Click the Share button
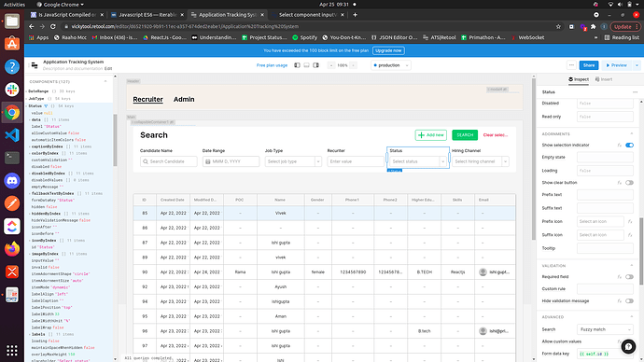This screenshot has height=362, width=644. 589,65
